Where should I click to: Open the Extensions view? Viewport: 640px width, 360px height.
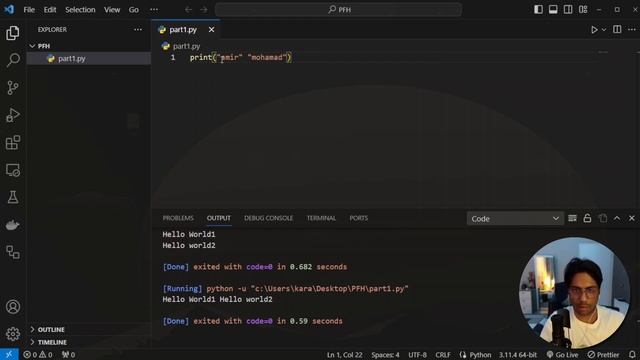(13, 142)
